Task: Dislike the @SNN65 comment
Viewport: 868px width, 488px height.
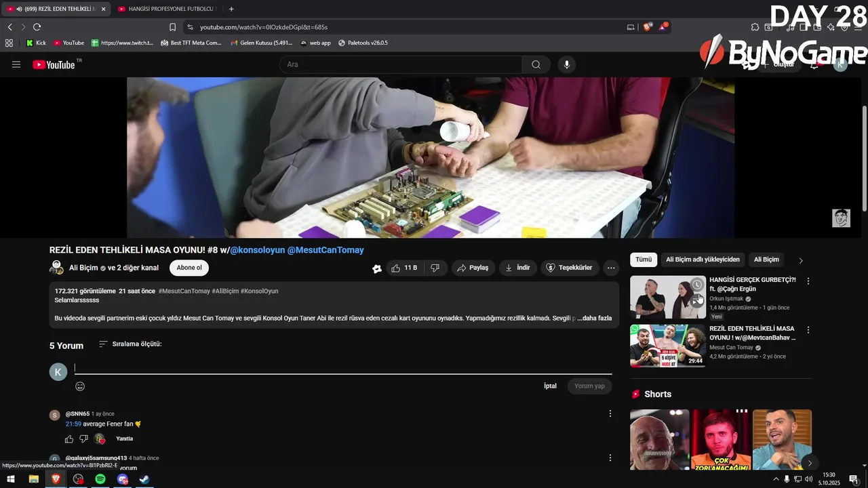Action: coord(84,439)
